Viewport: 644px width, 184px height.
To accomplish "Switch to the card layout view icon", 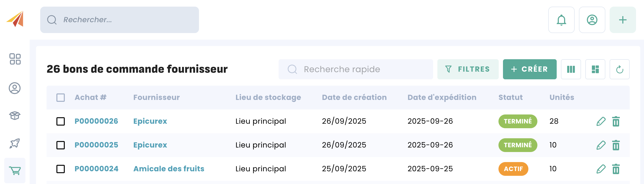I will coord(595,70).
